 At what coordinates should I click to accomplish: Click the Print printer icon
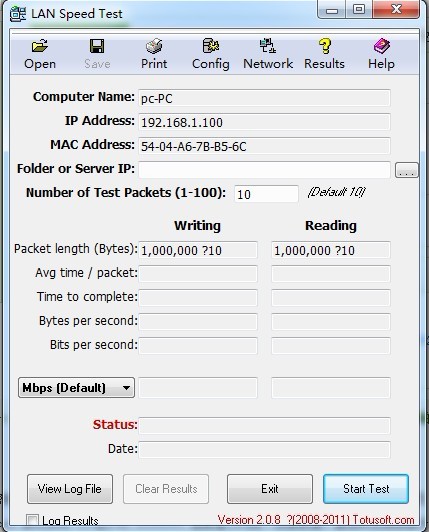click(154, 46)
